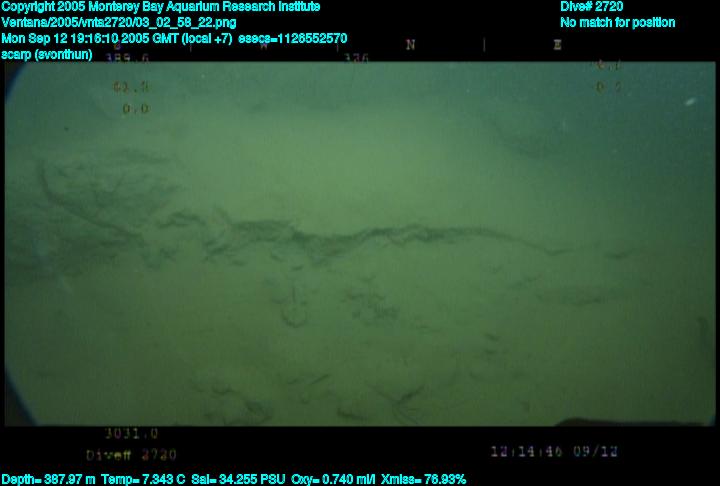Click the E compass heading marker

point(557,45)
